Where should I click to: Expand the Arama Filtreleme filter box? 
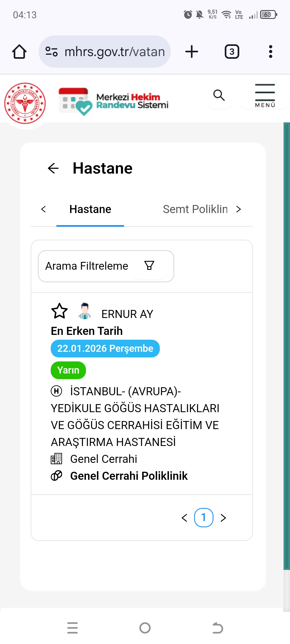click(106, 266)
